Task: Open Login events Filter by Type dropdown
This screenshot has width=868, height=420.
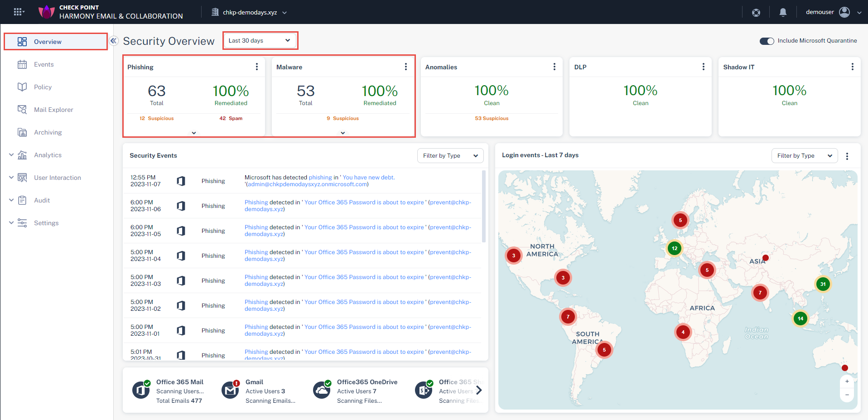Action: click(x=805, y=156)
